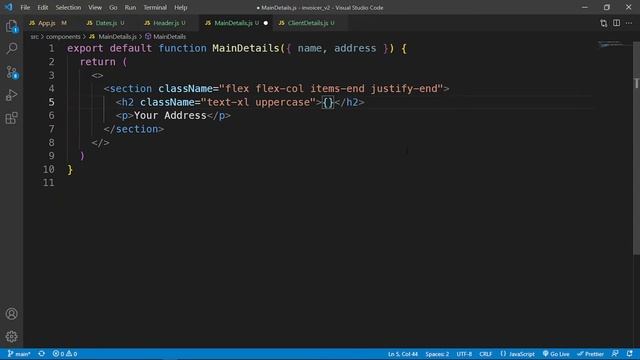The height and width of the screenshot is (360, 640).
Task: Place cursor inside the {} braces on line 5
Action: [328, 102]
